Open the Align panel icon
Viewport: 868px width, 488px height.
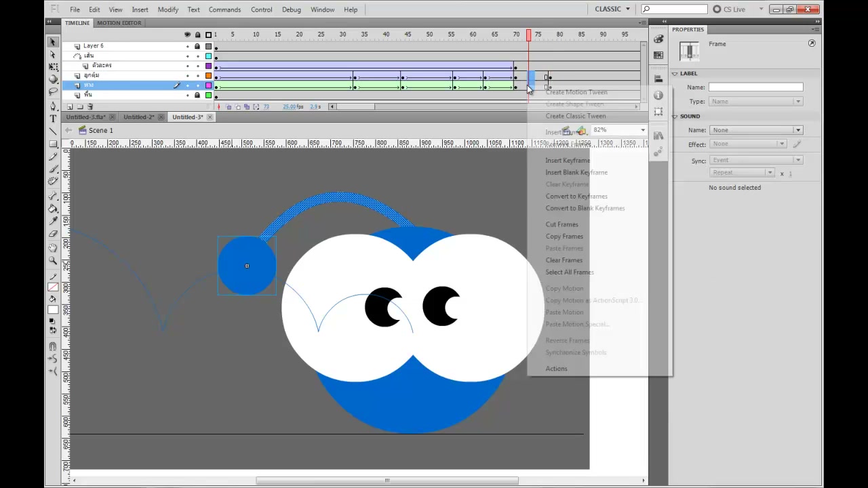click(x=658, y=79)
